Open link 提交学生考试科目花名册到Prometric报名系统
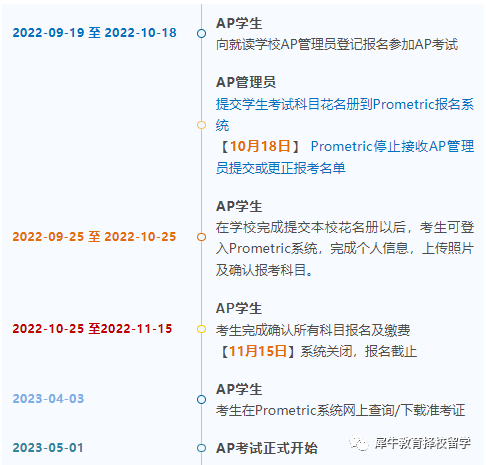This screenshot has height=465, width=486. 345,115
